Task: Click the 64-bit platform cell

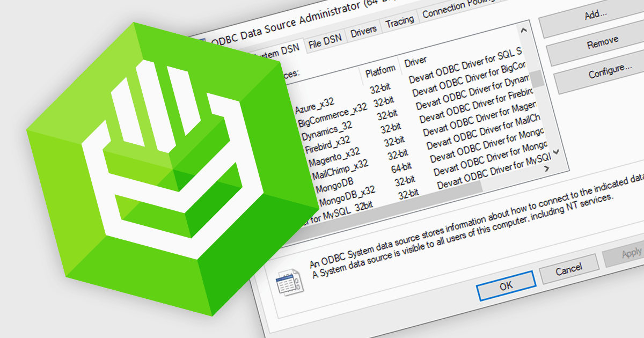Action: [x=401, y=167]
